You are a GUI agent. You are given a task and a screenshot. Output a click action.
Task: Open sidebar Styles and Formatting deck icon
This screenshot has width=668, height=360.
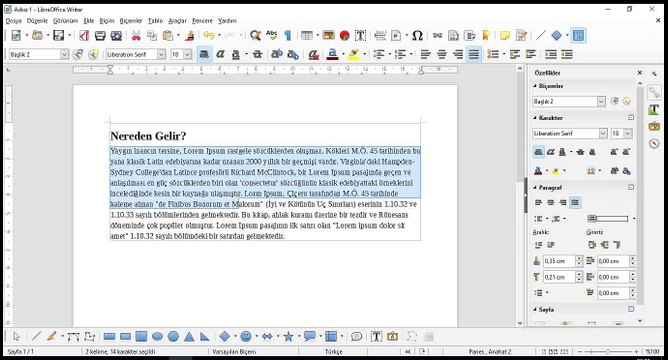coord(654,109)
